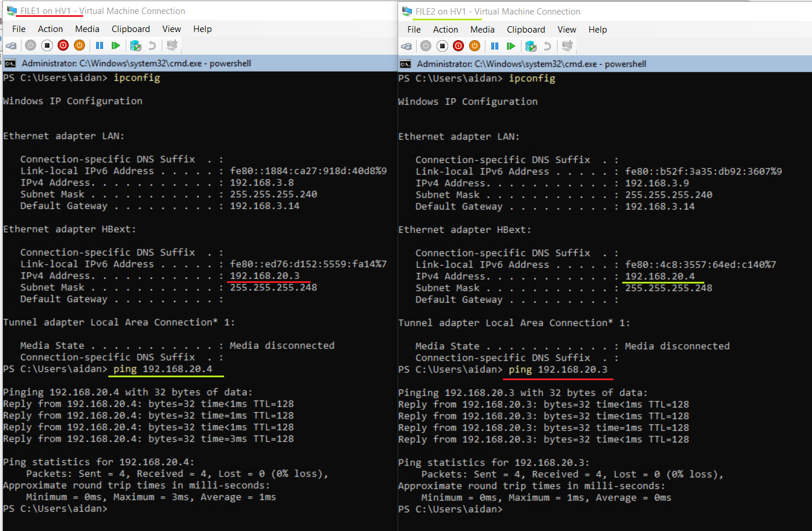Click 255.255.255.248 subnet mask in FILE1

(273, 287)
